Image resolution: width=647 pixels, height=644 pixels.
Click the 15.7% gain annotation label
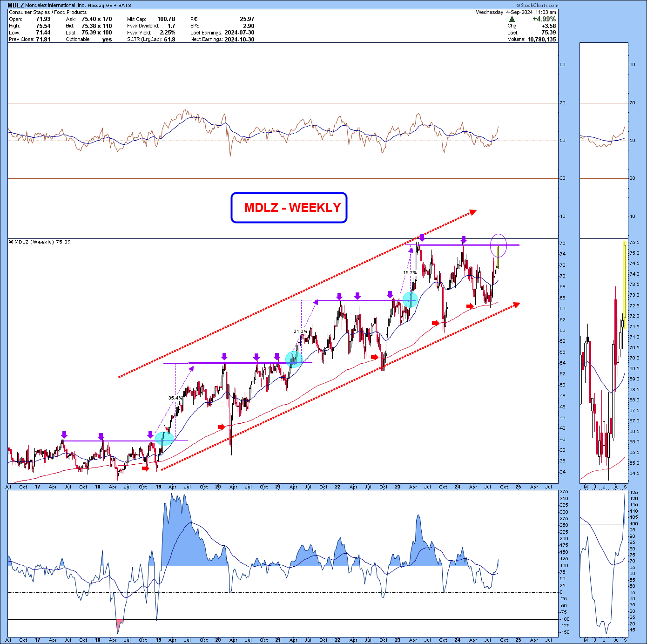click(410, 272)
